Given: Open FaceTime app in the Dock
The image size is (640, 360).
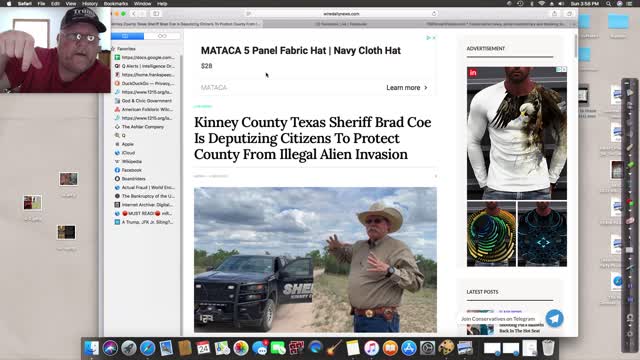Looking at the screenshot, I should click(278, 348).
